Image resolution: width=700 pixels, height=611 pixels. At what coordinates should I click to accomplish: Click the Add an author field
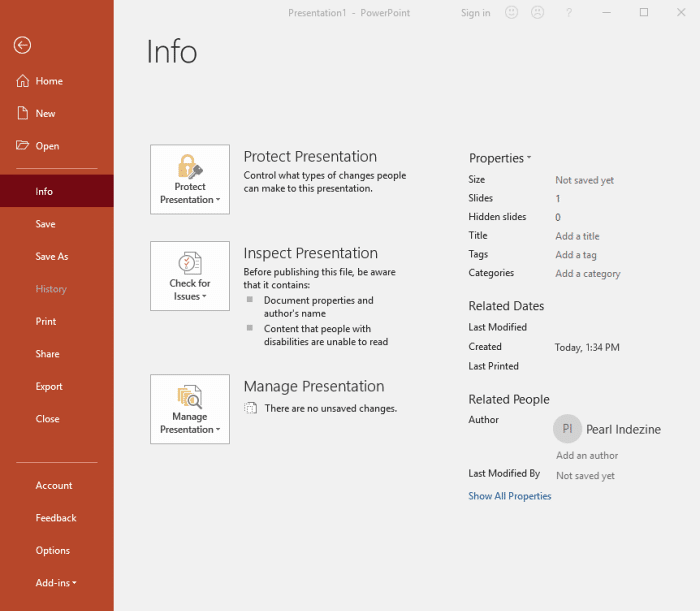pos(587,456)
